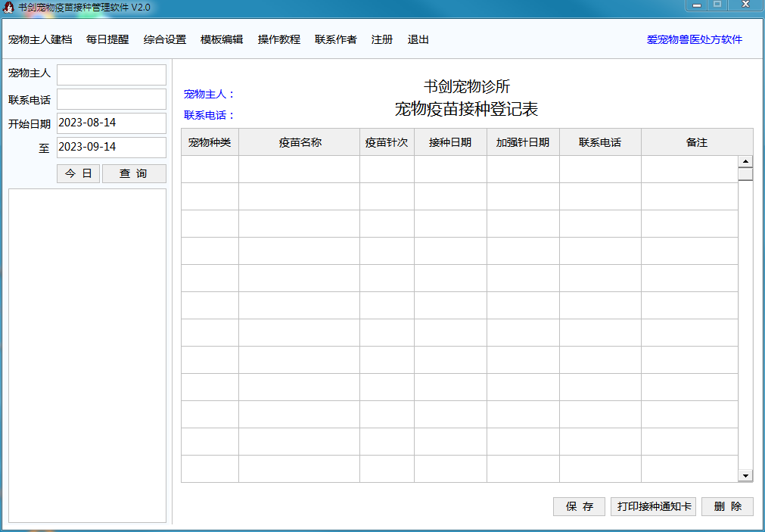
Task: Open the 操作教程 tutorial menu
Action: click(x=278, y=39)
